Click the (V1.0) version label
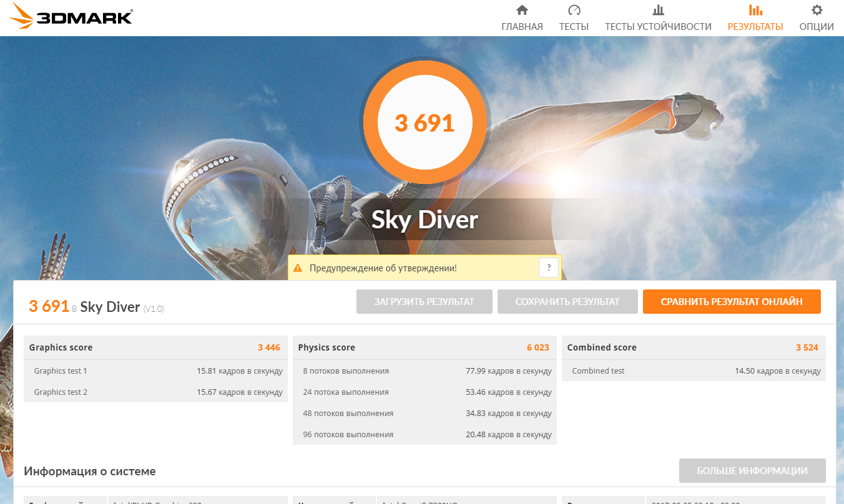 click(x=154, y=309)
